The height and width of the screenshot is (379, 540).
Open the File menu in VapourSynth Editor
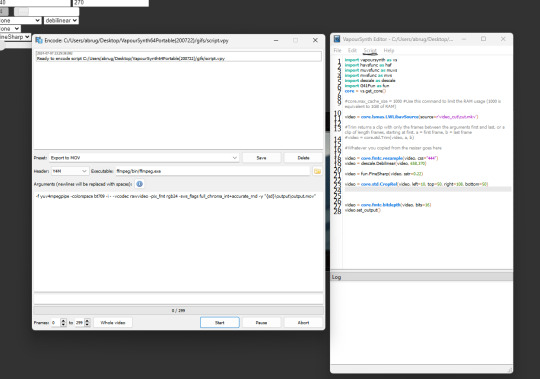click(337, 50)
